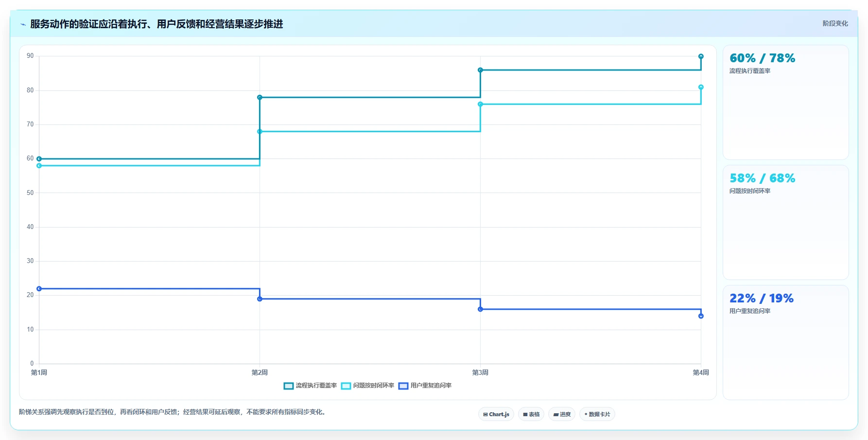Toggle 流程执行覆盖率 legend item
This screenshot has height=440, width=868.
(310, 386)
